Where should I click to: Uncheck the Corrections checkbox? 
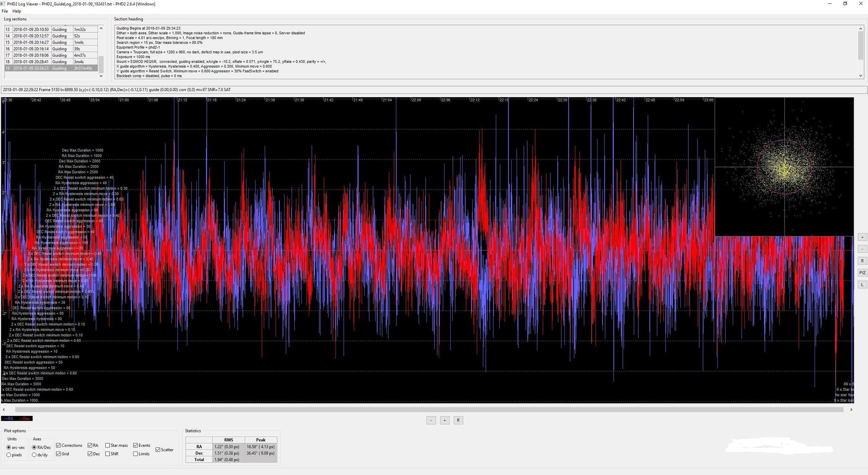pyautogui.click(x=59, y=445)
